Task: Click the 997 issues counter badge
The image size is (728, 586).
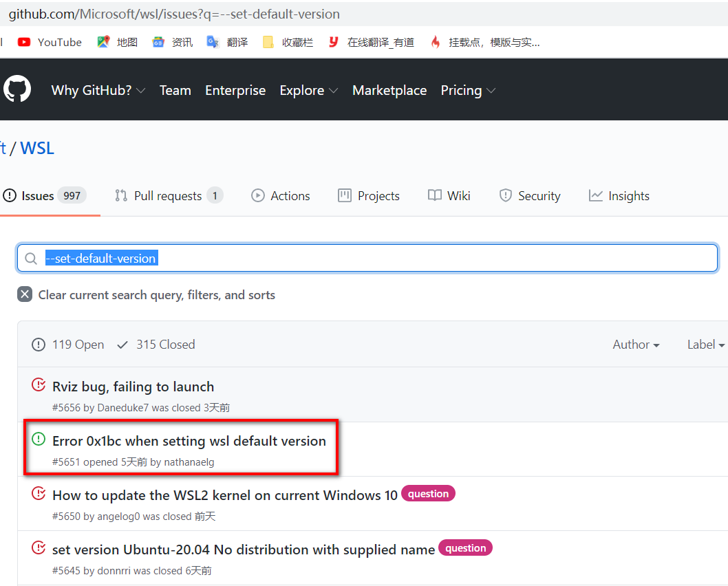Action: pyautogui.click(x=72, y=196)
